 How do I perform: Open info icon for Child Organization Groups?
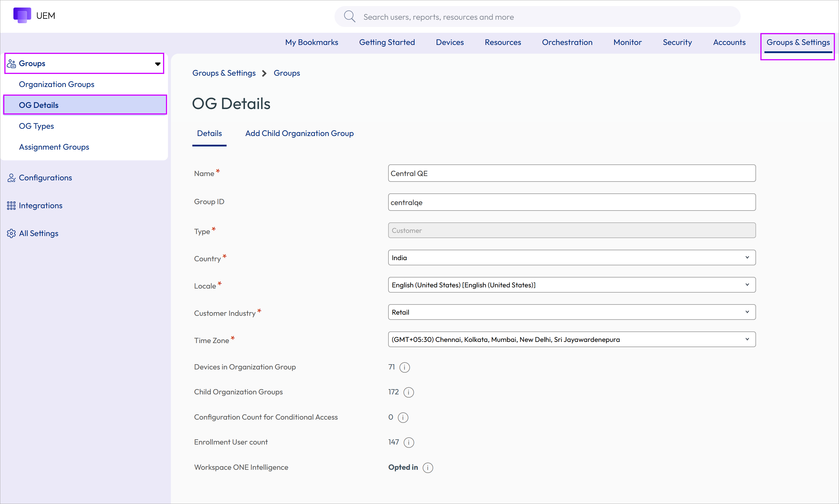(409, 392)
